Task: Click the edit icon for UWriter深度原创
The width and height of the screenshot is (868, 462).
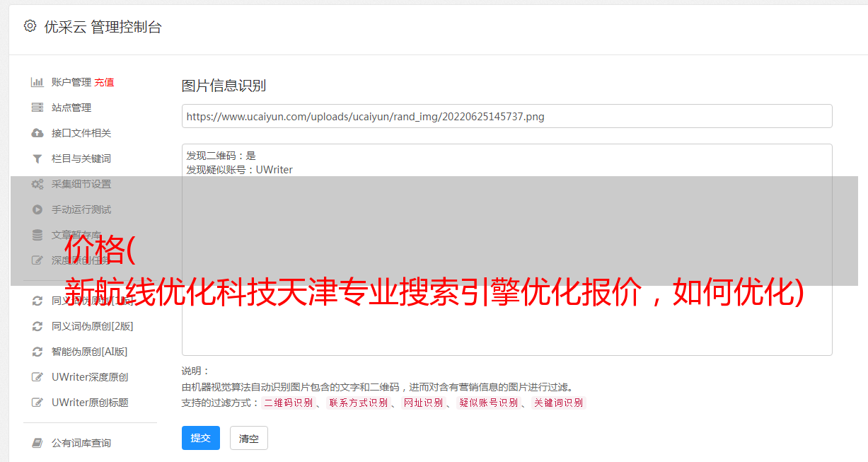Action: point(37,377)
